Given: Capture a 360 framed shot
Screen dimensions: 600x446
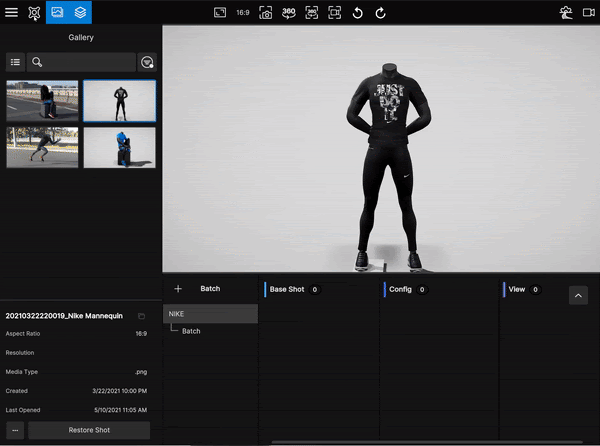Looking at the screenshot, I should pyautogui.click(x=312, y=13).
